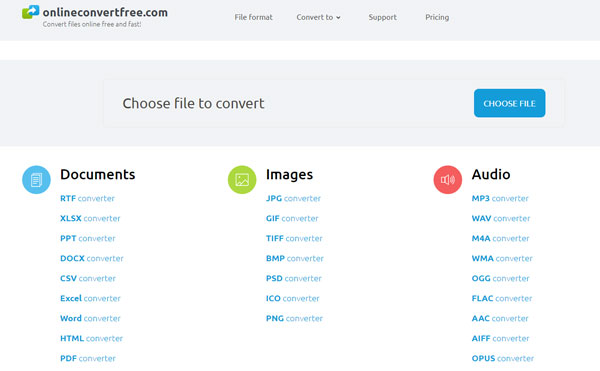Select the PNG converter link
The height and width of the screenshot is (371, 600).
click(x=294, y=318)
